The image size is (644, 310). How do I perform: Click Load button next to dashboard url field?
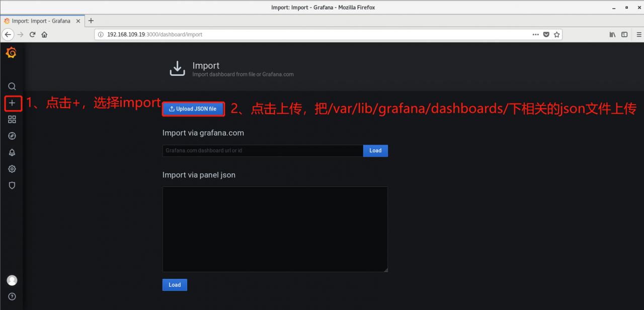coord(375,151)
